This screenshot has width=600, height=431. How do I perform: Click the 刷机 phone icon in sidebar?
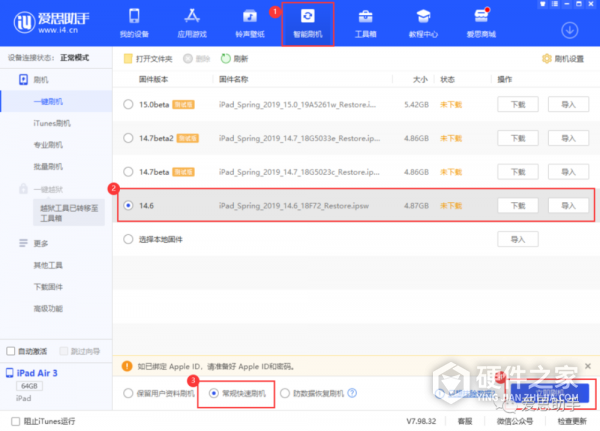tap(23, 80)
